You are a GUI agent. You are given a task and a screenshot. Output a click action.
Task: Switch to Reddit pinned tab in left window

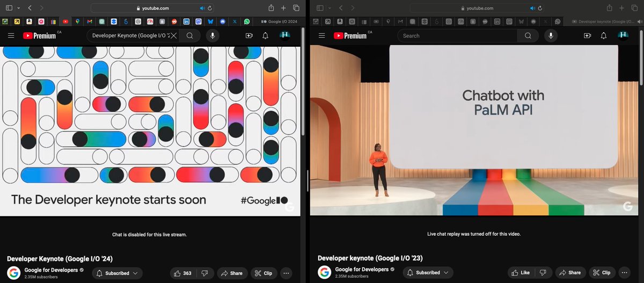tap(174, 21)
